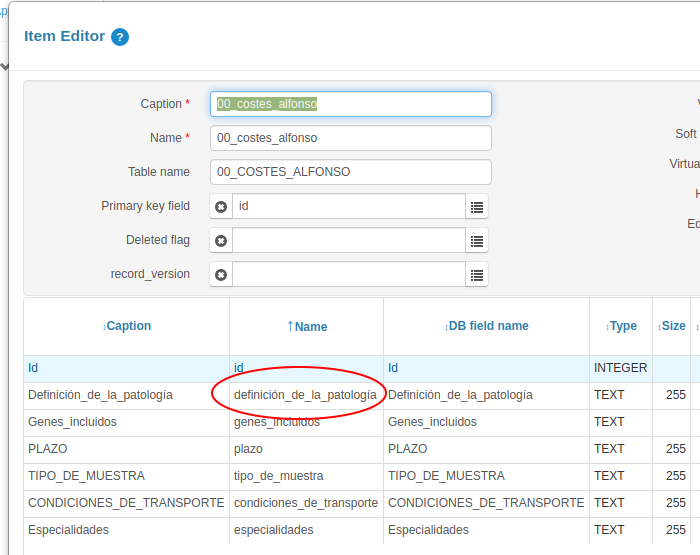Clear the record_version field

(x=221, y=274)
